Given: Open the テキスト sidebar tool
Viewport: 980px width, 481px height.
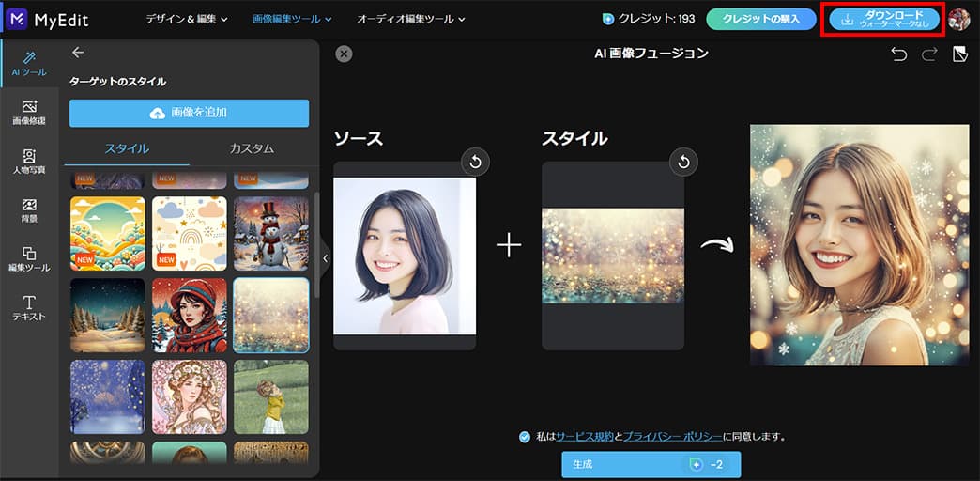Looking at the screenshot, I should point(29,308).
